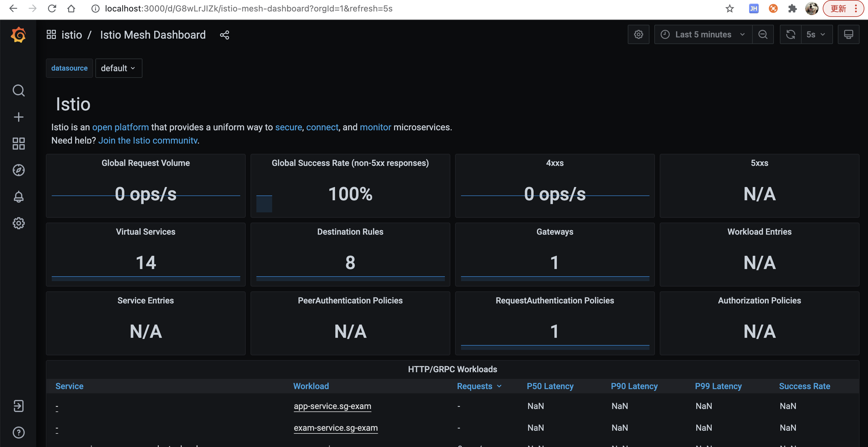Click the Service Entries panel title

[145, 300]
